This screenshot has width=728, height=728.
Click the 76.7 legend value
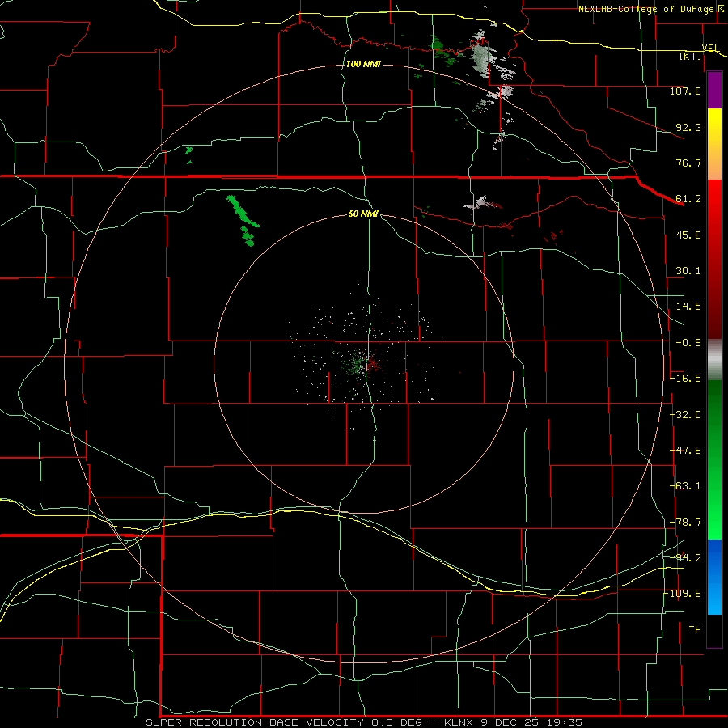[688, 163]
